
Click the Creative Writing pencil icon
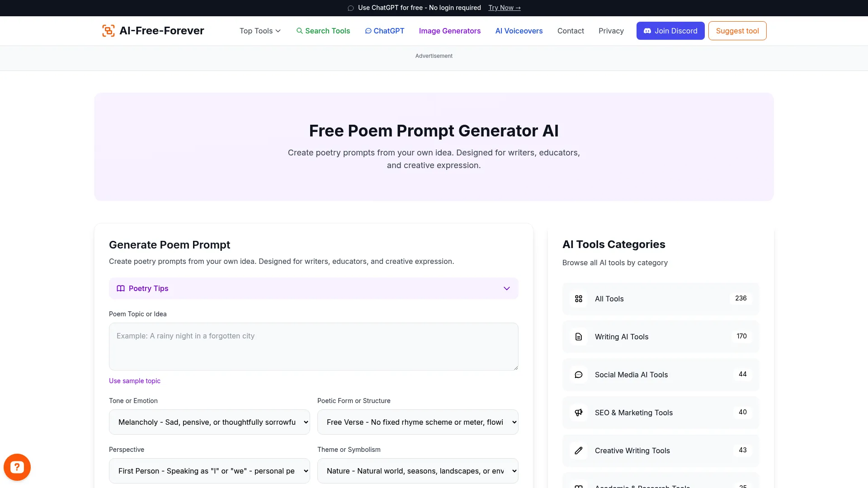coord(579,450)
